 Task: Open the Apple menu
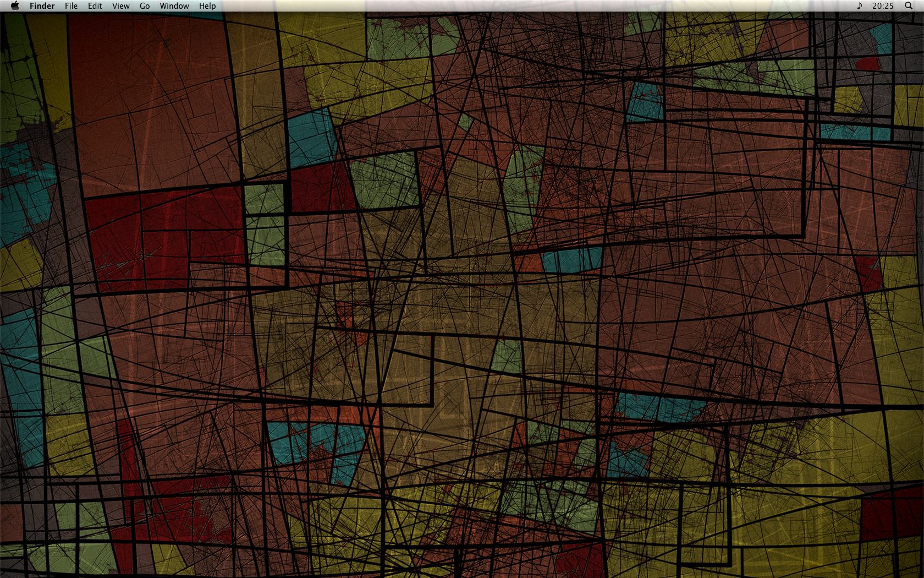(x=15, y=6)
